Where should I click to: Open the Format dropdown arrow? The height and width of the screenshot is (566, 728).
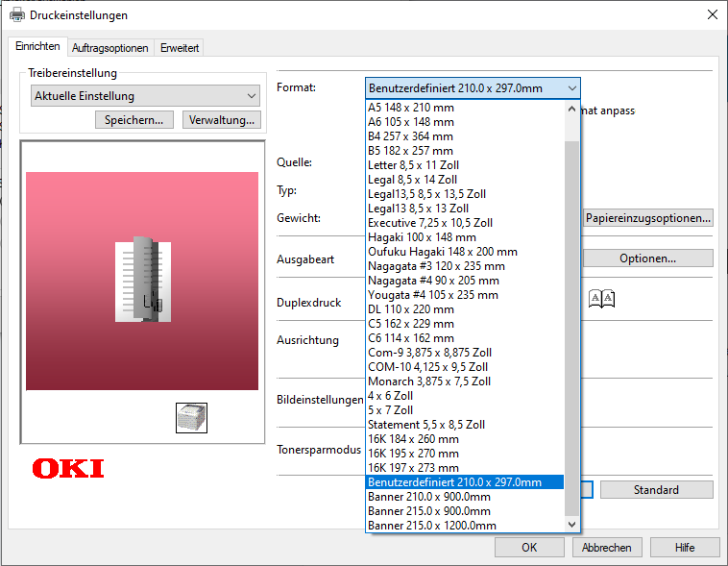pos(572,87)
